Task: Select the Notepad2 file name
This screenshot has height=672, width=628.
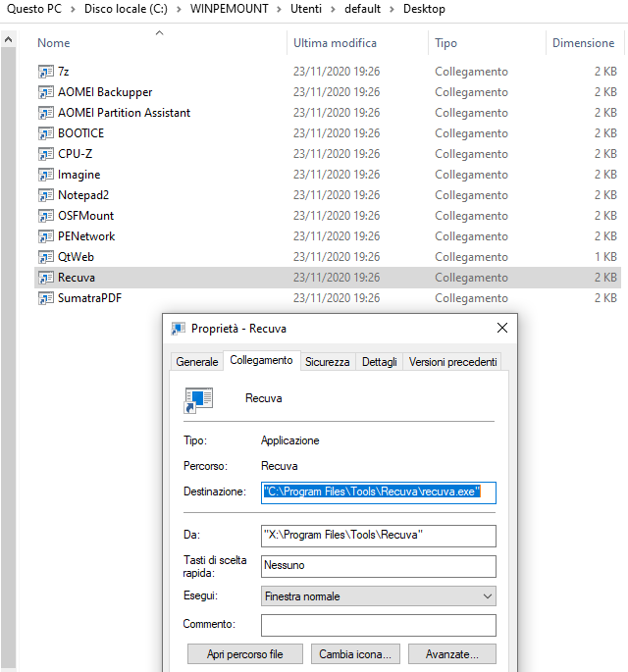Action: 83,195
